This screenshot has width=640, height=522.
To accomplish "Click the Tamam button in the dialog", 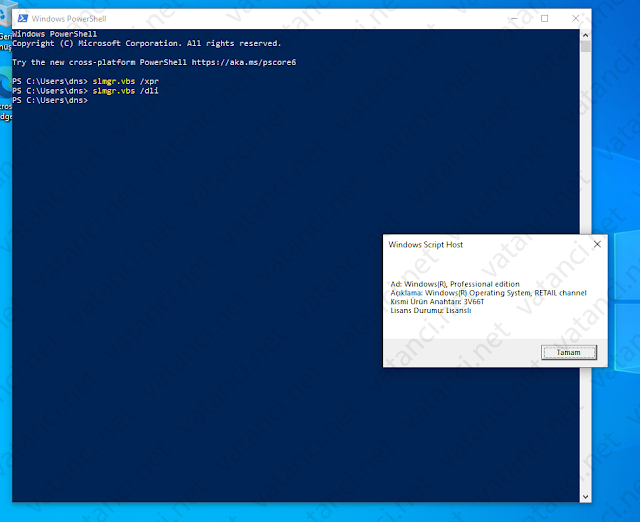I will click(x=569, y=352).
